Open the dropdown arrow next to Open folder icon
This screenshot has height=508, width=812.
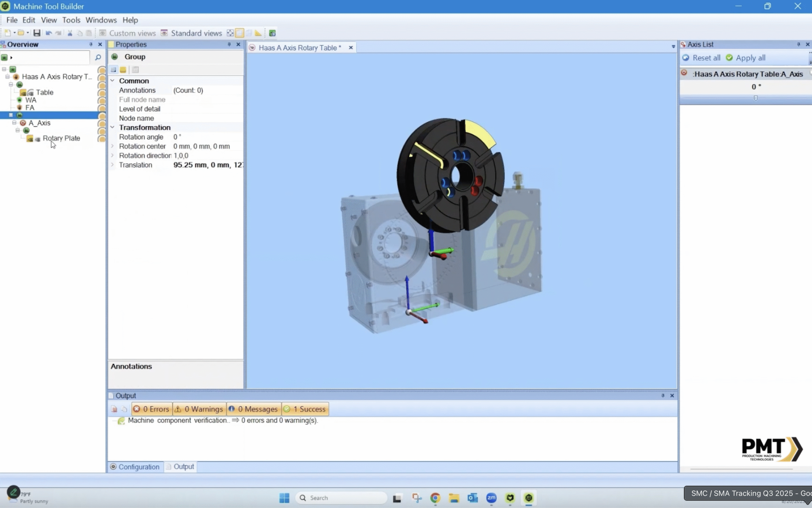point(28,33)
